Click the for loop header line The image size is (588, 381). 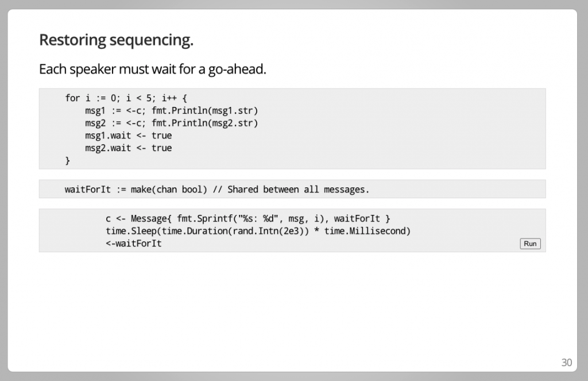126,98
